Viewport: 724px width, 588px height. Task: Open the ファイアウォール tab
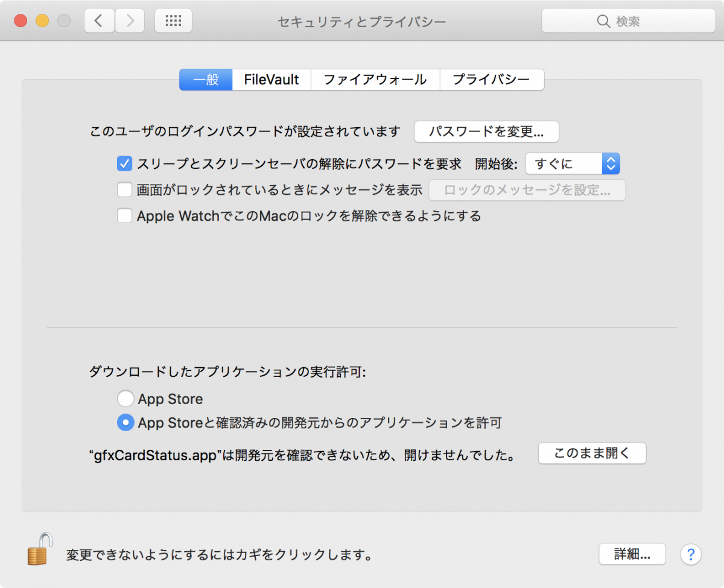(375, 79)
